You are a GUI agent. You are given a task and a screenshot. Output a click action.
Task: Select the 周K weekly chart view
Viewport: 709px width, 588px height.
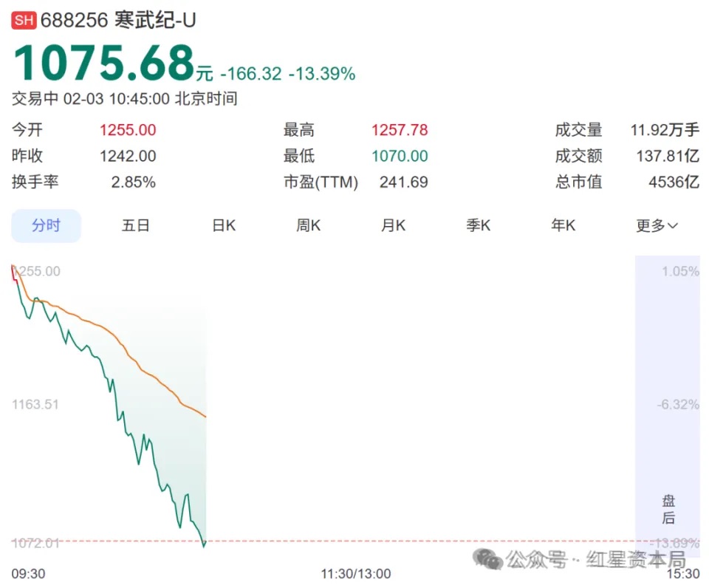tap(307, 226)
